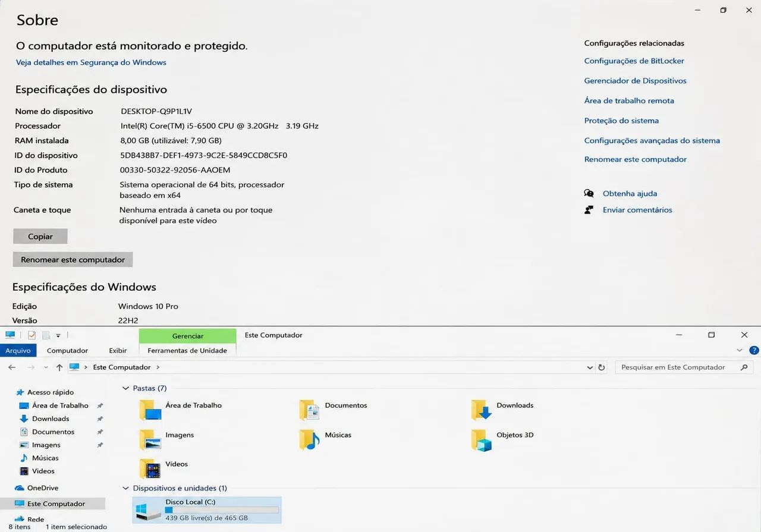
Task: Click the blue Help question mark icon
Action: point(754,351)
